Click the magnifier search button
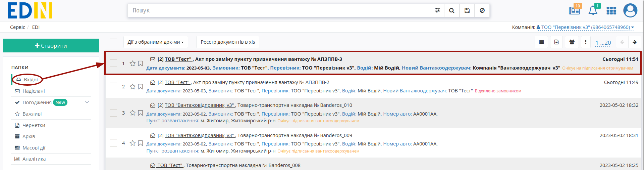This screenshot has height=170, width=644. [x=452, y=10]
